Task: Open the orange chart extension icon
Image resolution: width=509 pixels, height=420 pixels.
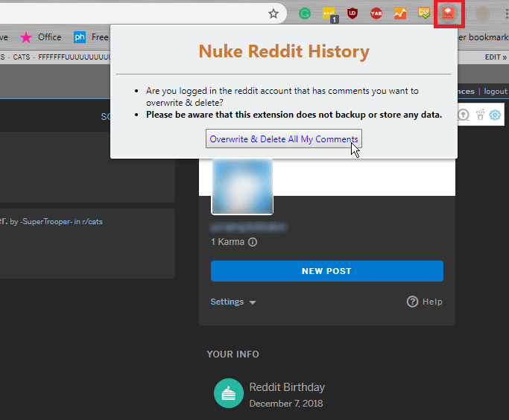Action: [x=400, y=13]
